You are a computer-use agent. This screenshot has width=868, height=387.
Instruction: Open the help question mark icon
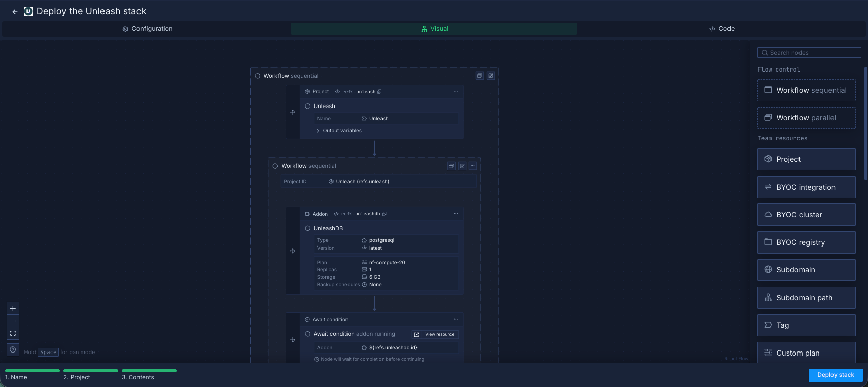[13, 349]
